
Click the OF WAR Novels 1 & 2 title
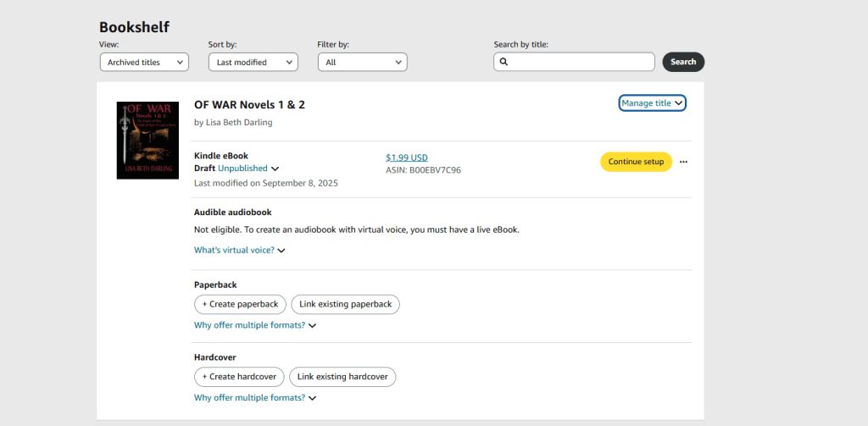[x=249, y=105]
